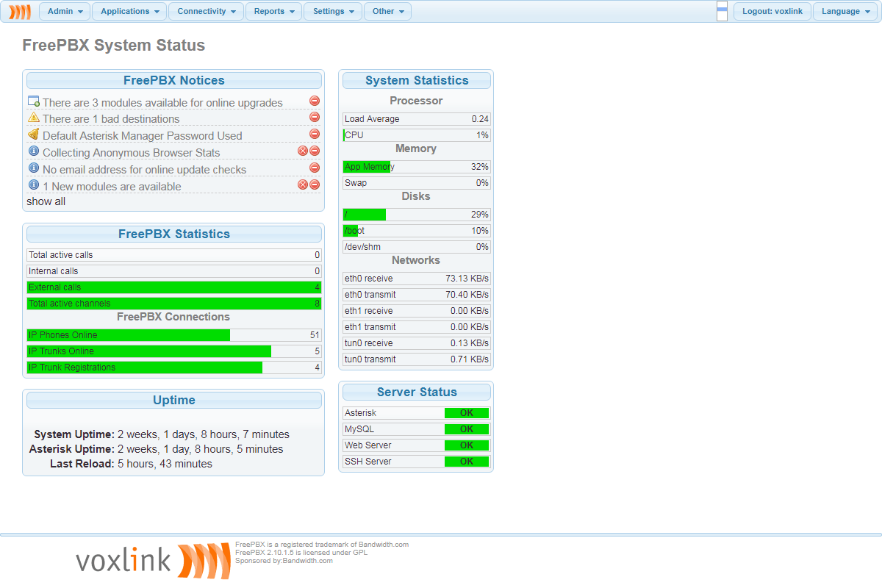Click the Total active channels bar

[x=174, y=304]
